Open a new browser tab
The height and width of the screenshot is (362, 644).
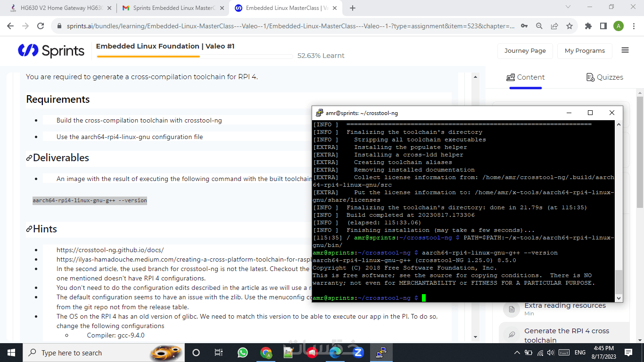pyautogui.click(x=352, y=8)
